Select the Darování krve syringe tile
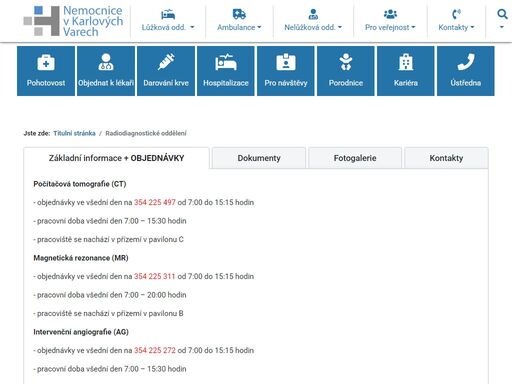This screenshot has width=512, height=384. [x=166, y=71]
